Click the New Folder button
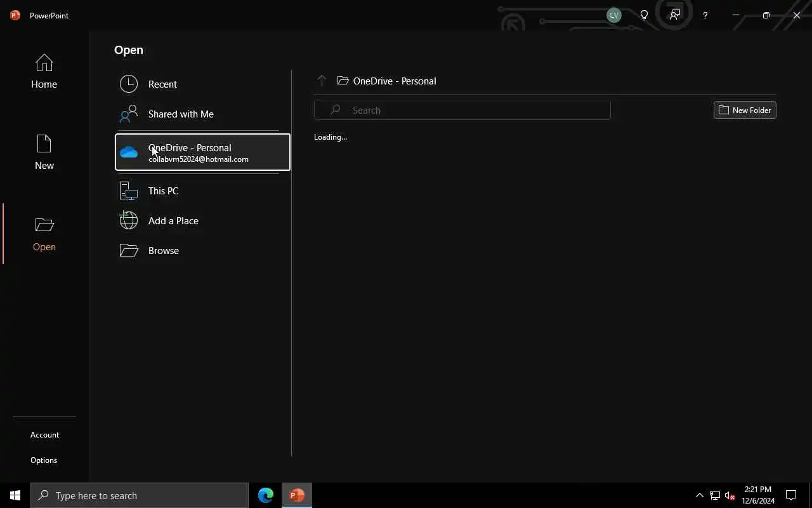The width and height of the screenshot is (812, 508). [x=745, y=110]
